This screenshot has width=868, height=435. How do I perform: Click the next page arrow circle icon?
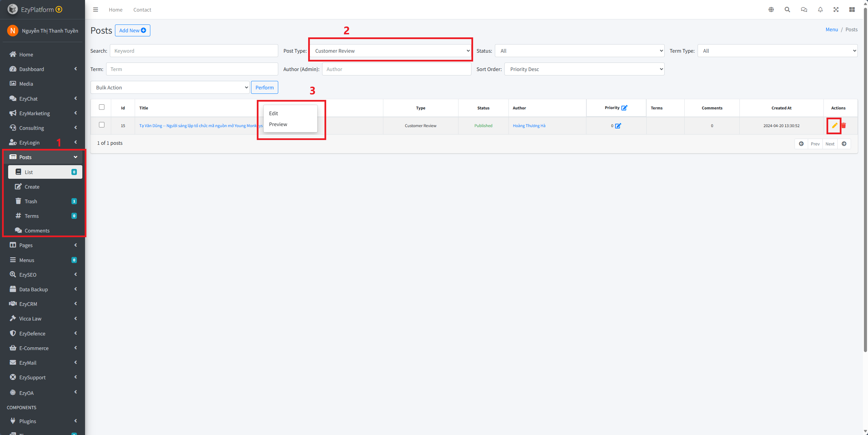click(844, 144)
